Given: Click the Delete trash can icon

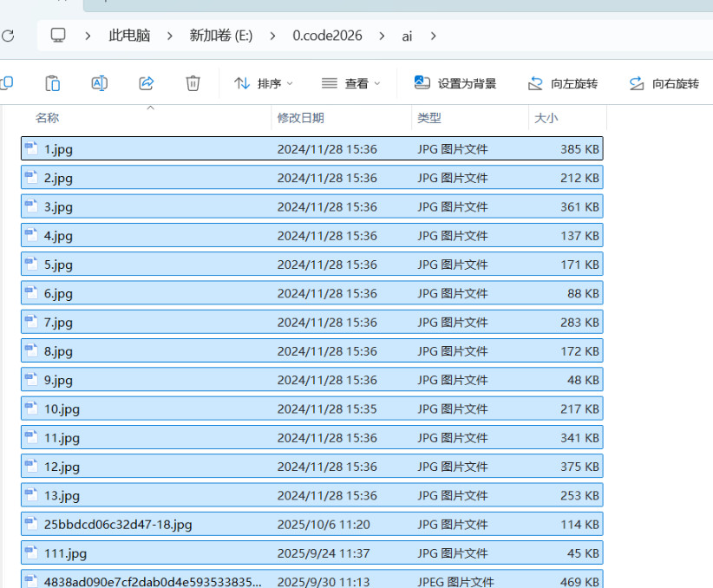Looking at the screenshot, I should [193, 83].
